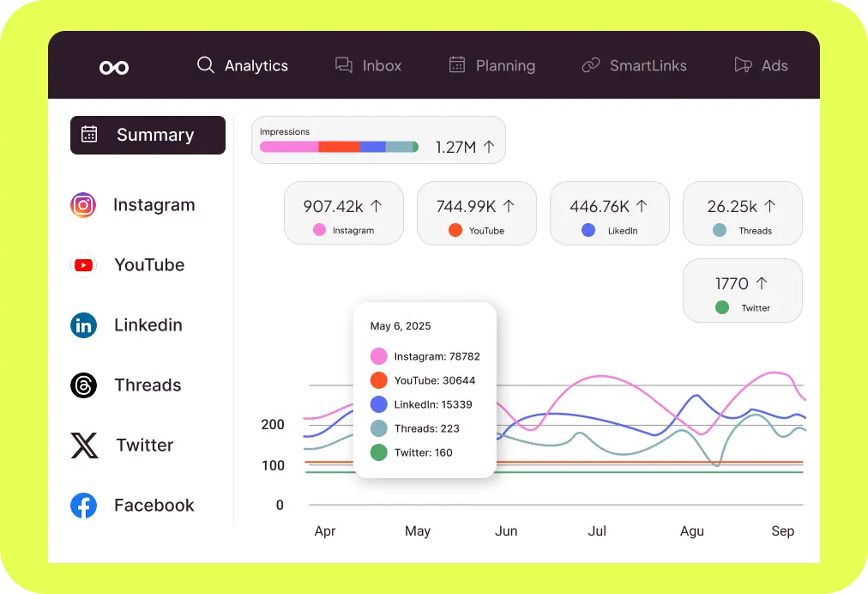This screenshot has width=868, height=594.
Task: Click the LinkedIn 446.76K stat card
Action: pos(609,213)
